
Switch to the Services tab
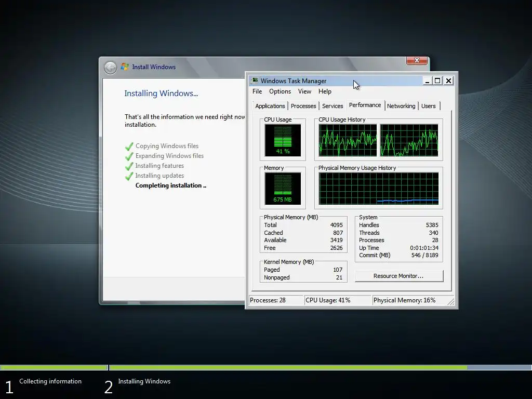click(332, 106)
